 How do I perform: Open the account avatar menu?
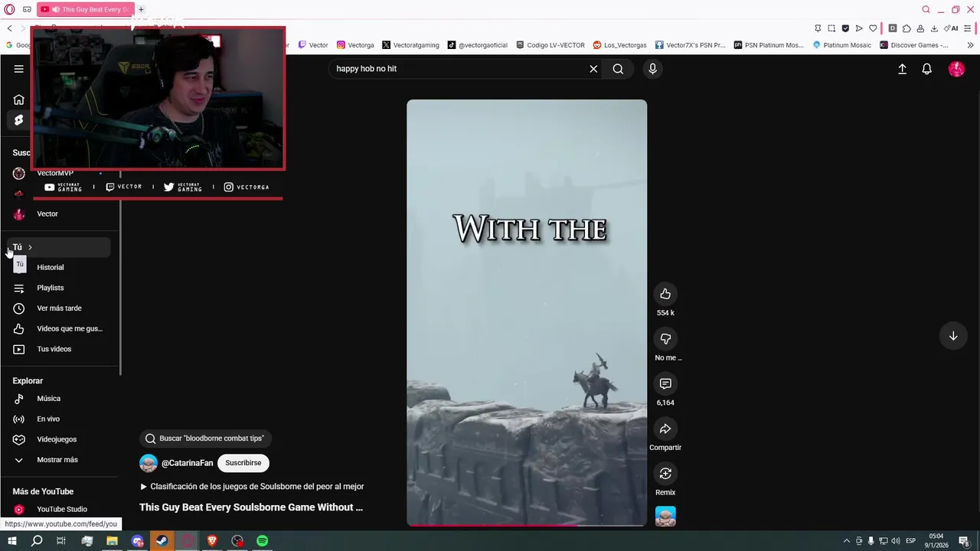956,69
